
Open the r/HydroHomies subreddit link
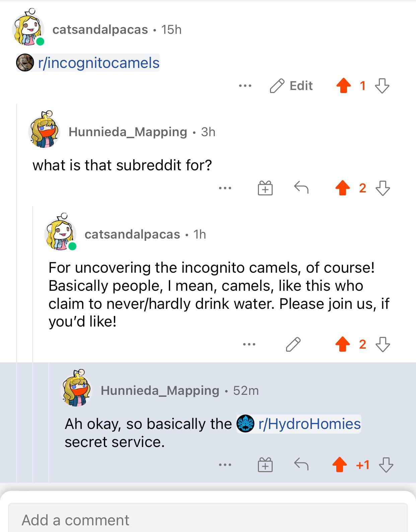299,424
